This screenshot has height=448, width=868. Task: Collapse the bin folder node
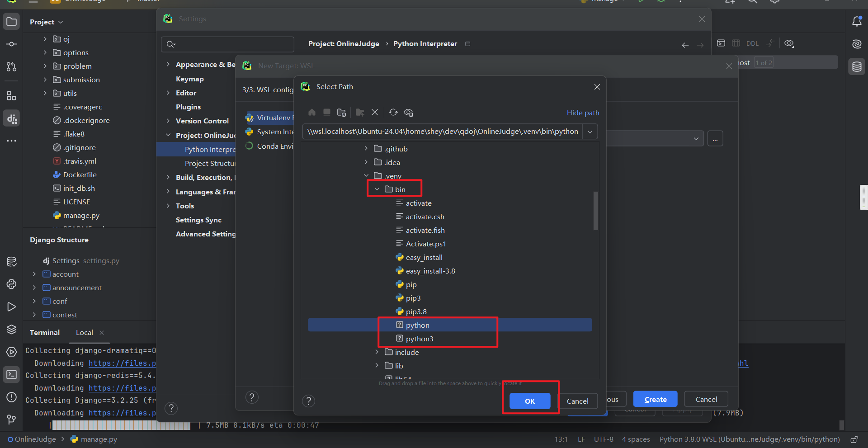[x=377, y=189]
